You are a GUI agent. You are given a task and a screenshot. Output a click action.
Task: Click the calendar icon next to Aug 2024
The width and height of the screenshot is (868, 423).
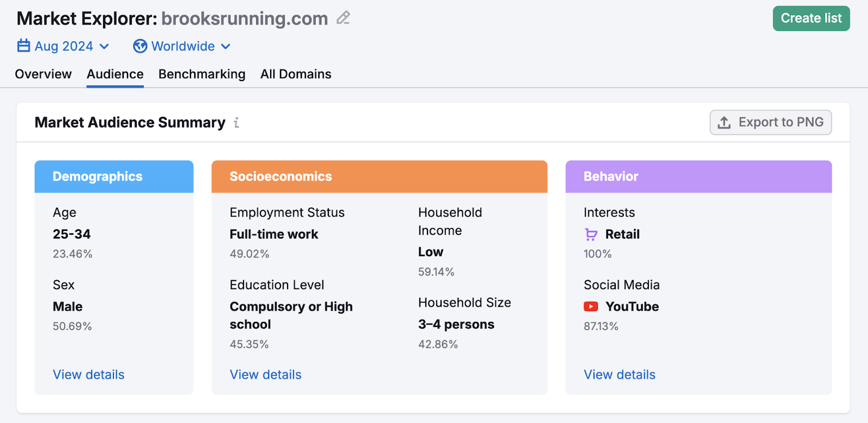[x=23, y=46]
